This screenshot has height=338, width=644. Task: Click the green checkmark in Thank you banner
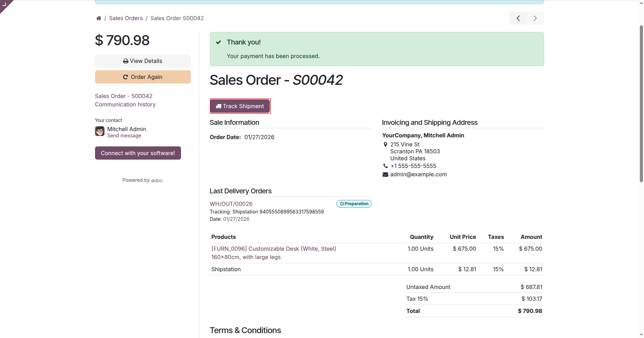coord(219,42)
